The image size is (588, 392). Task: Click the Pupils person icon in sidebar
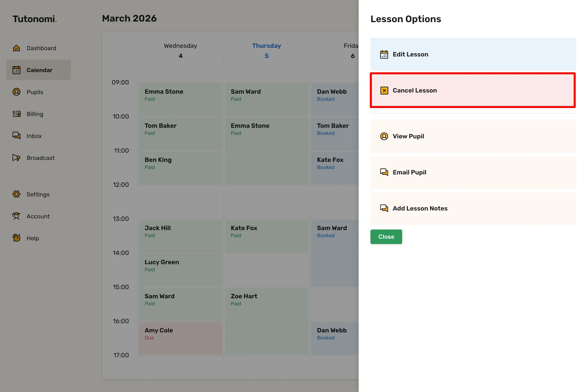(x=16, y=92)
